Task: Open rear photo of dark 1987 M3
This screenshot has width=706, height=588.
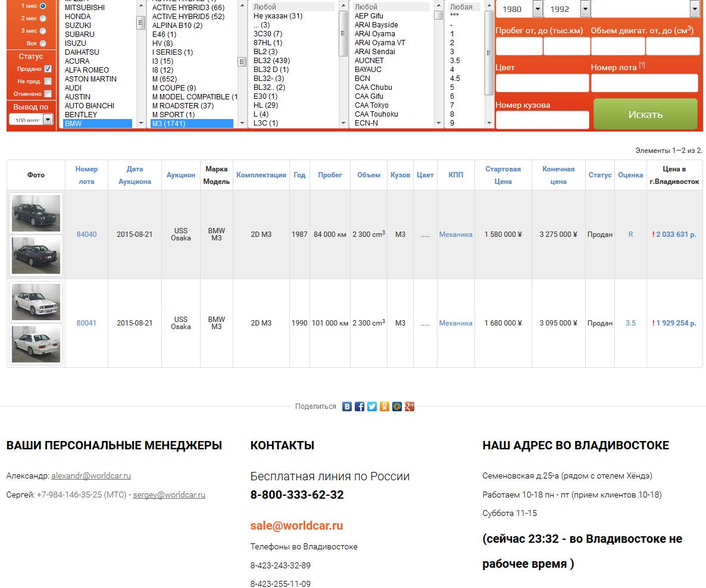Action: [x=36, y=255]
